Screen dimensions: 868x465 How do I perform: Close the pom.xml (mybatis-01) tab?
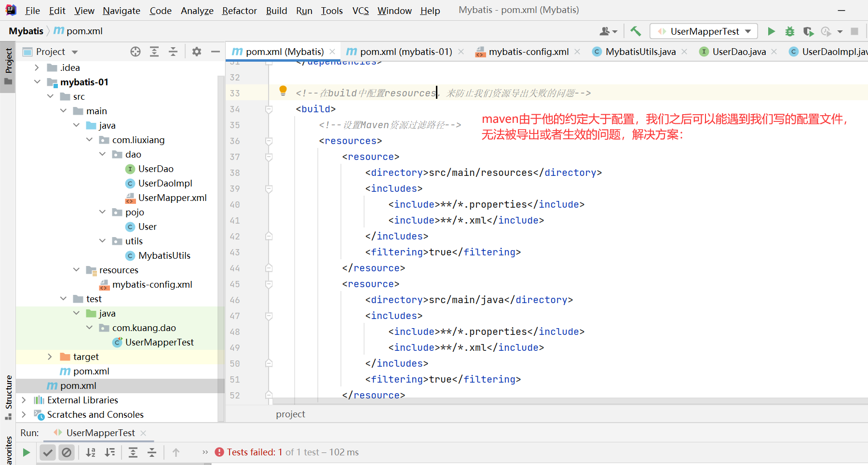click(x=461, y=52)
